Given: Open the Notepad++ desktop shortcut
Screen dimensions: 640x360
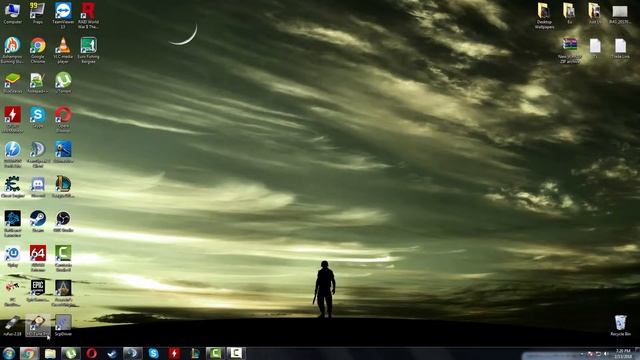Looking at the screenshot, I should (x=38, y=82).
